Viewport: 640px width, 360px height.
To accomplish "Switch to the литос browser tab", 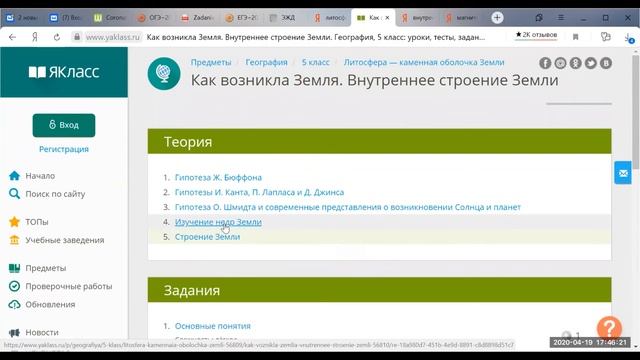I will 330,18.
